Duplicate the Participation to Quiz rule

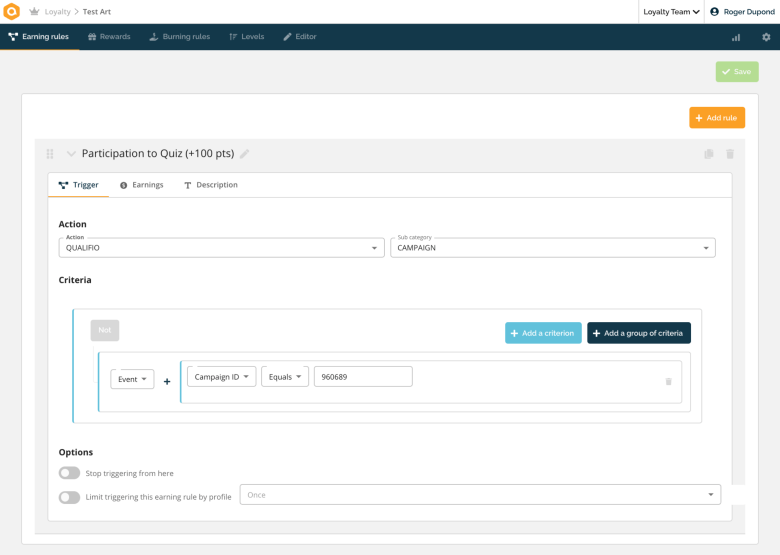pos(709,154)
